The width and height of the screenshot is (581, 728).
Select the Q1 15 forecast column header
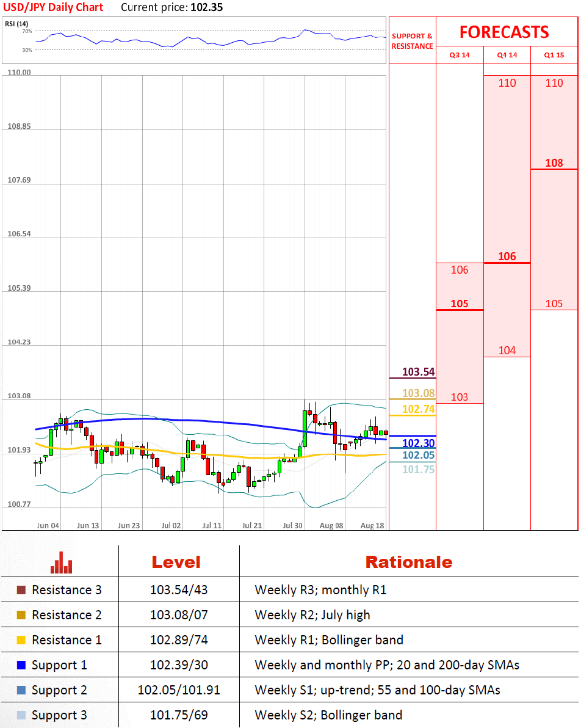point(554,55)
